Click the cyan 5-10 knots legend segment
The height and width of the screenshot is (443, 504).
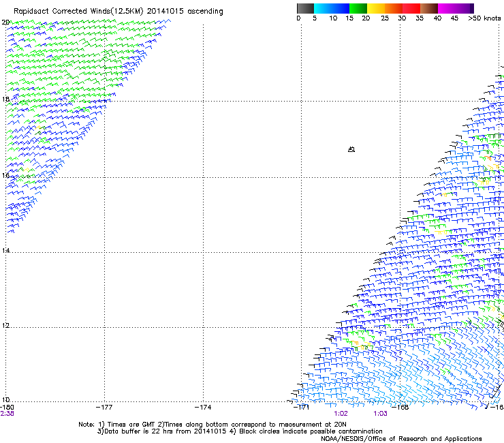click(x=323, y=8)
